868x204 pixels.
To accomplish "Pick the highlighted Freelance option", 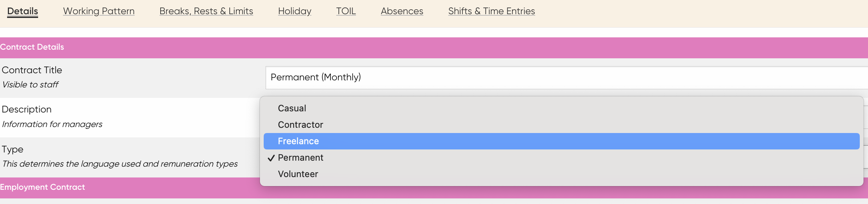I will pyautogui.click(x=562, y=141).
